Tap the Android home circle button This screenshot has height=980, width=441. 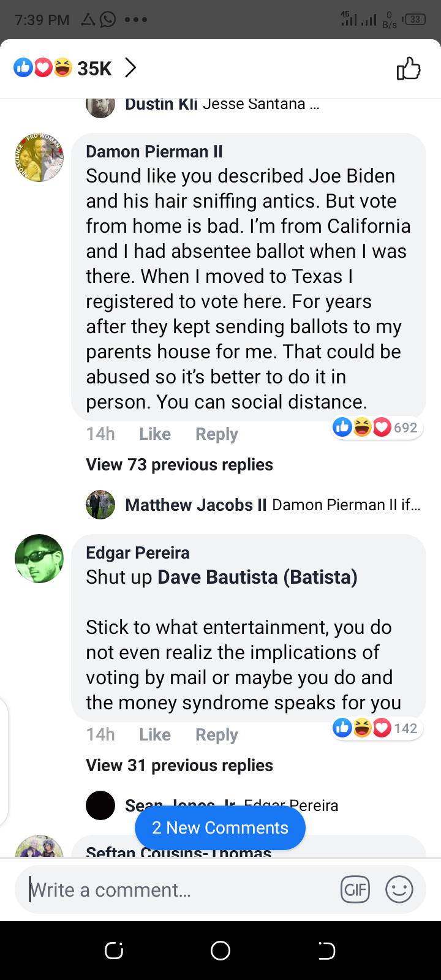(x=221, y=951)
